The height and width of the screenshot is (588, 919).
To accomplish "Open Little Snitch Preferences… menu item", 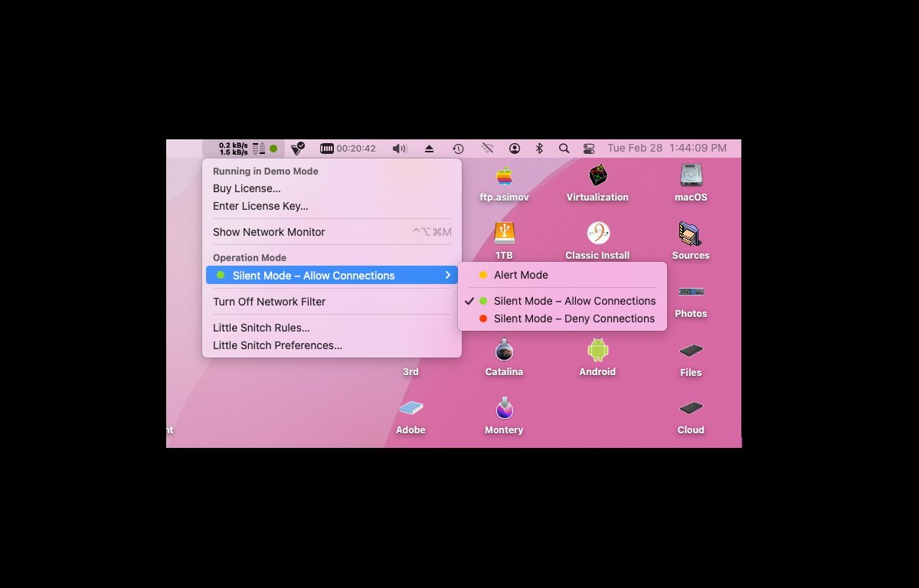I will tap(332, 345).
